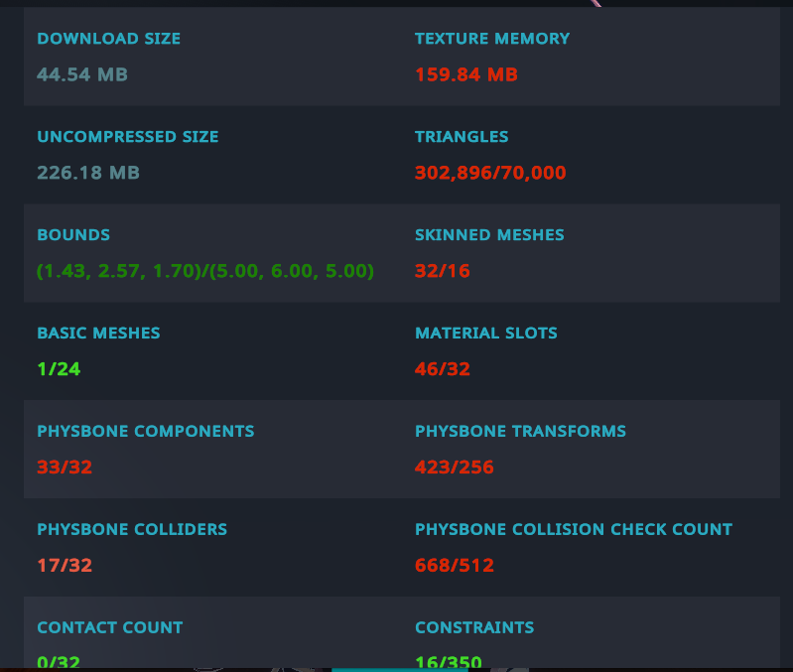Click the PhysBone Colliders 17/32 value

65,566
